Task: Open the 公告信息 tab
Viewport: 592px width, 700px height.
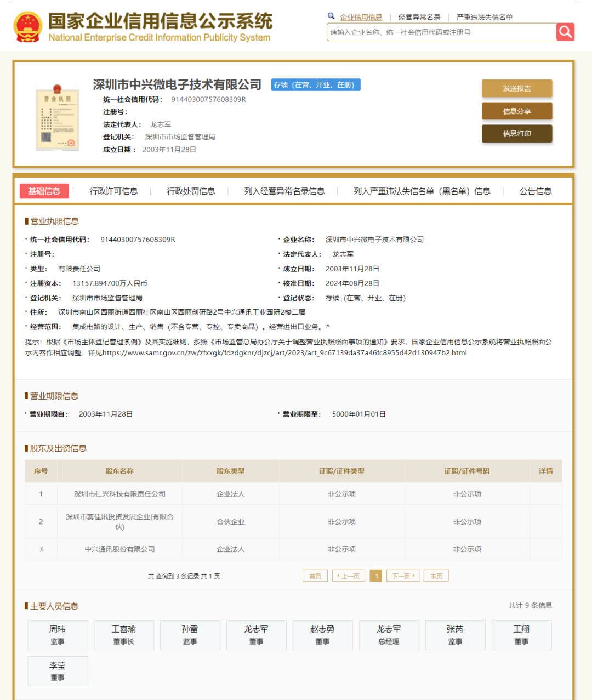Action: 536,191
